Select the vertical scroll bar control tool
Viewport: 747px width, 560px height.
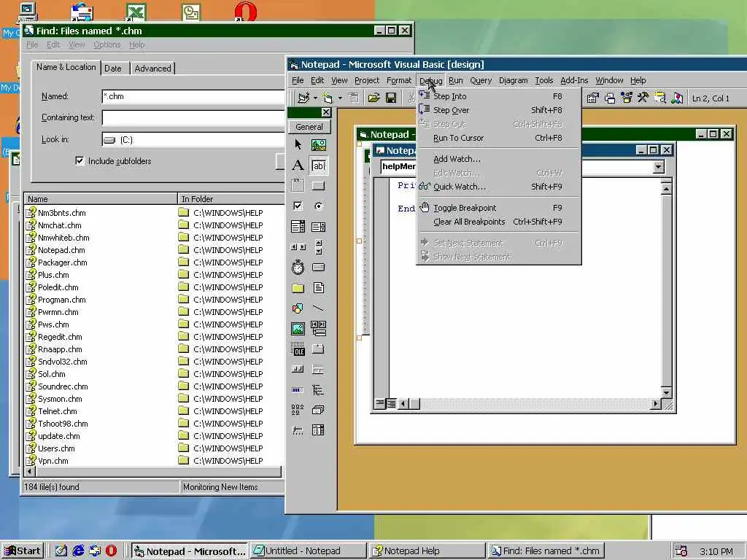(x=318, y=246)
